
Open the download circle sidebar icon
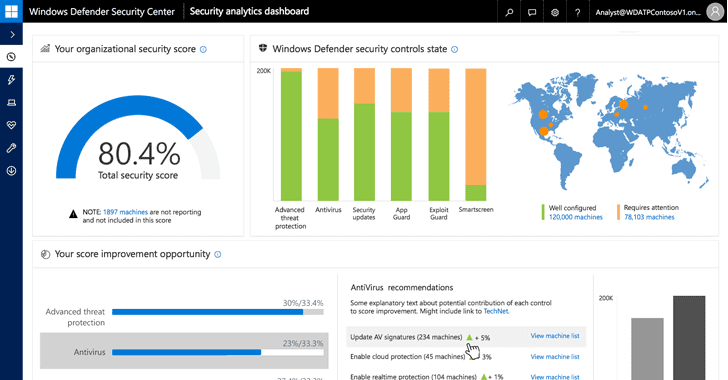tap(12, 170)
